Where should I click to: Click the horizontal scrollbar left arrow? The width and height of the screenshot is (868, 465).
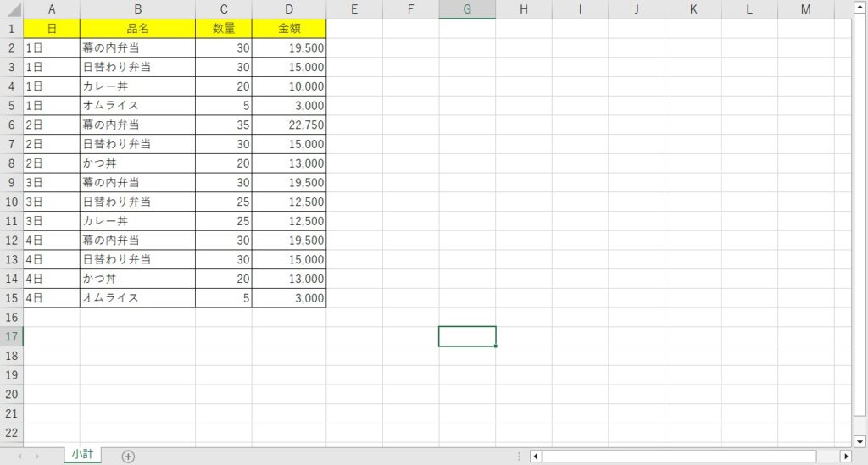click(535, 457)
